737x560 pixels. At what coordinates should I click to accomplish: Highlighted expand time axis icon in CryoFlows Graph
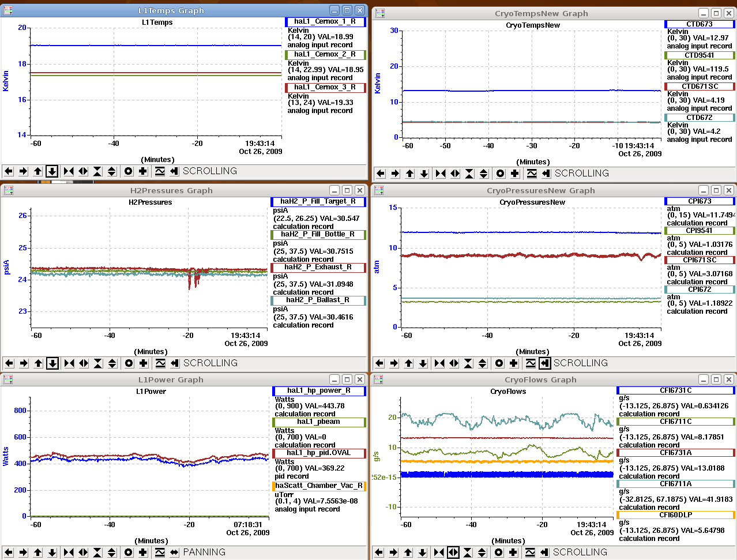[453, 553]
